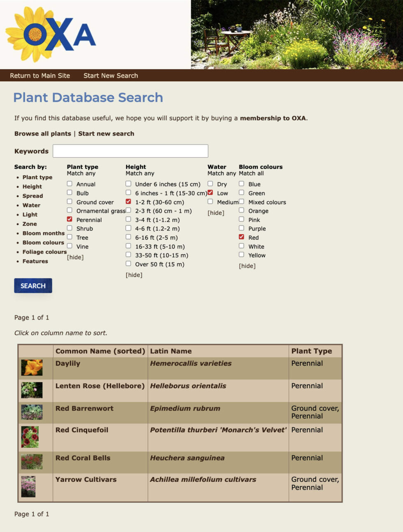Check the Shrub plant type

pos(69,228)
